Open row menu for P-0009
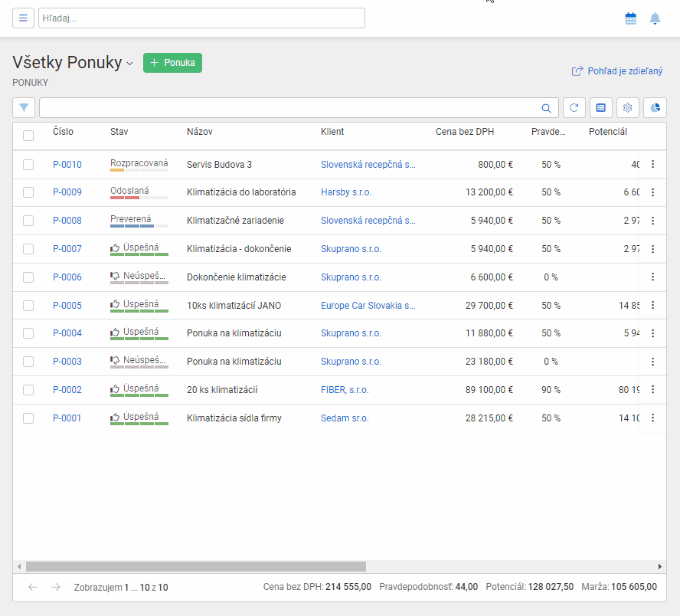Screen dimensions: 680x616 tap(652, 192)
